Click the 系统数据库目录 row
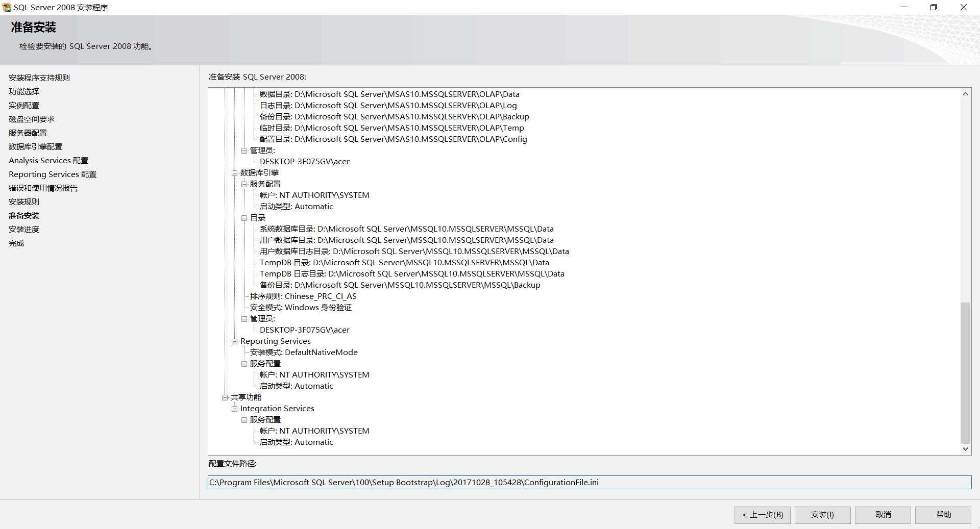The height and width of the screenshot is (529, 980). click(x=407, y=229)
